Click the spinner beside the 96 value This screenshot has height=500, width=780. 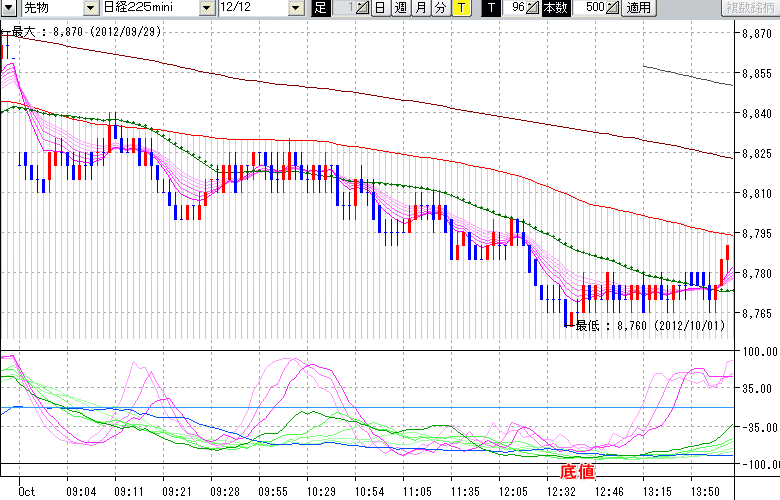[533, 8]
